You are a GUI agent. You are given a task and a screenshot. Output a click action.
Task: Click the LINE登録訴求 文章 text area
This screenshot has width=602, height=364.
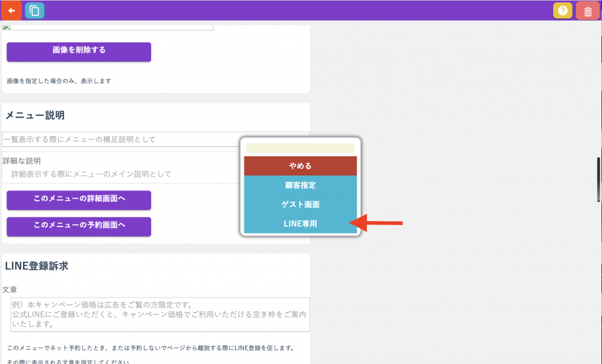[160, 315]
